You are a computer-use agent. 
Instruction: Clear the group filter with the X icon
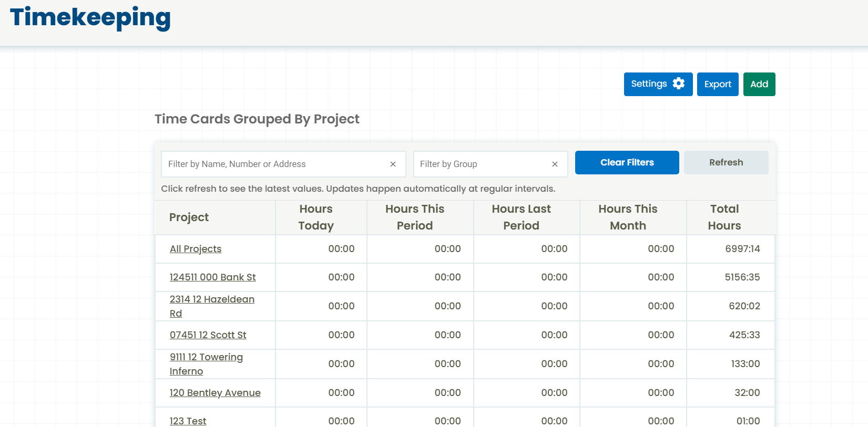pos(555,164)
